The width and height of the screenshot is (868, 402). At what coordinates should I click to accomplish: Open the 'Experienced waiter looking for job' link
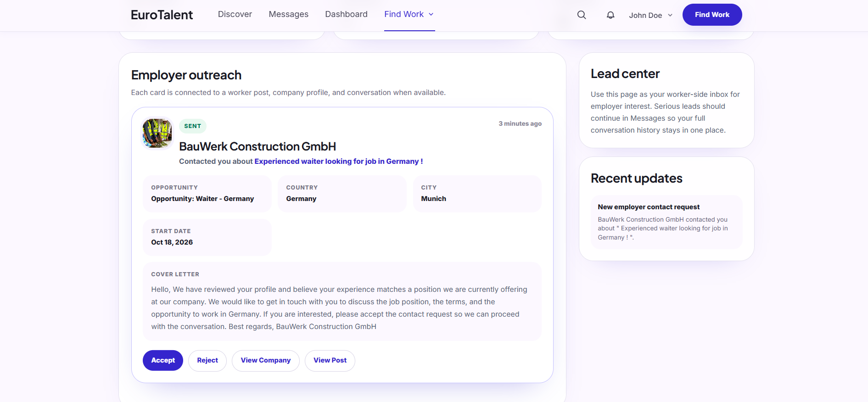339,161
